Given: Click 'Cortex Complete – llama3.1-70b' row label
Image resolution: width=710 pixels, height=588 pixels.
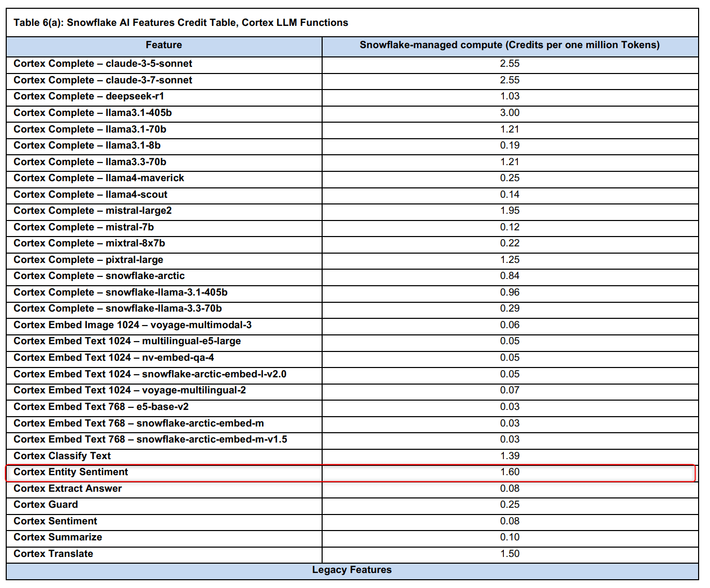Looking at the screenshot, I should pyautogui.click(x=90, y=129).
